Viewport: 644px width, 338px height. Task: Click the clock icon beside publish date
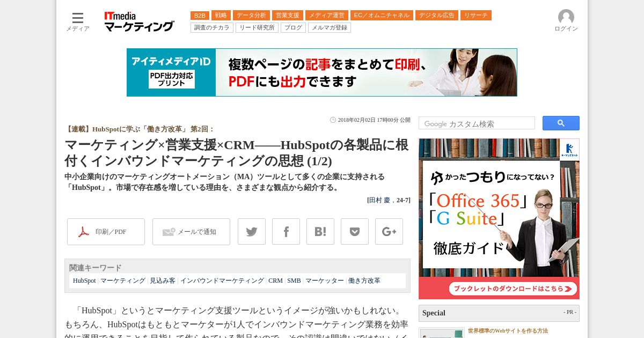pyautogui.click(x=333, y=120)
